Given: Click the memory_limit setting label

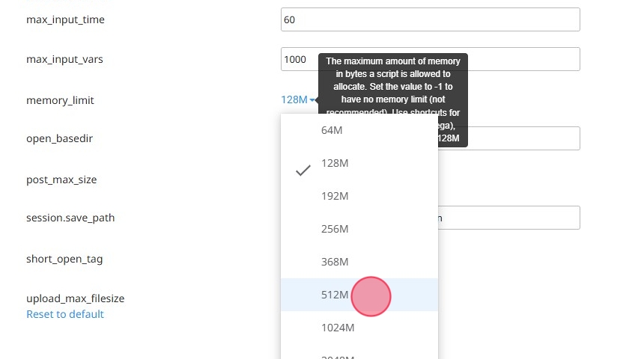Looking at the screenshot, I should click(60, 100).
